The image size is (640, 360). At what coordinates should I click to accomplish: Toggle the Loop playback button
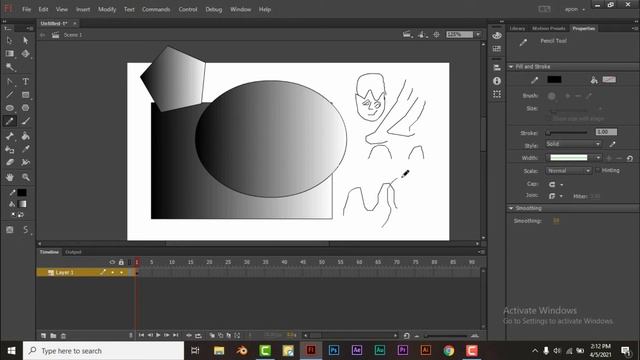point(198,336)
